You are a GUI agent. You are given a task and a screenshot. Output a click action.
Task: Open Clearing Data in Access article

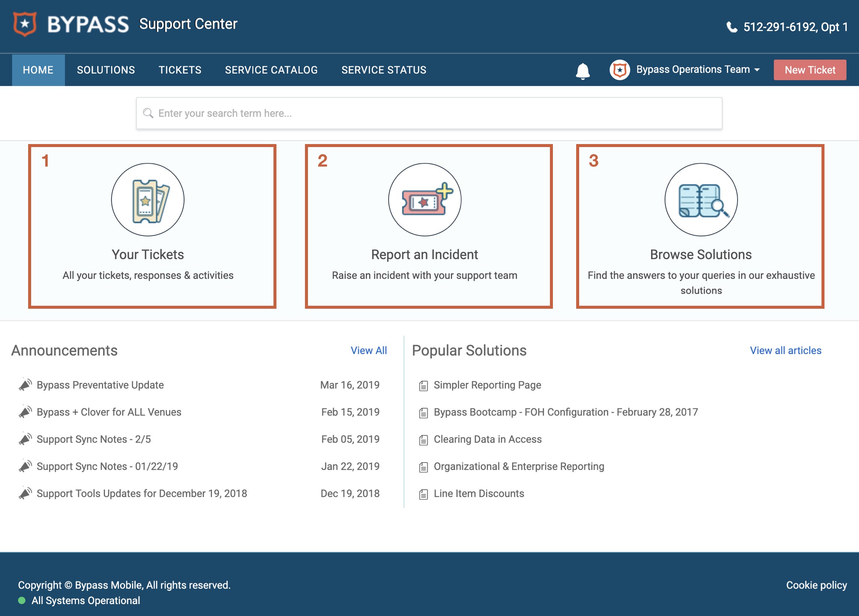488,439
